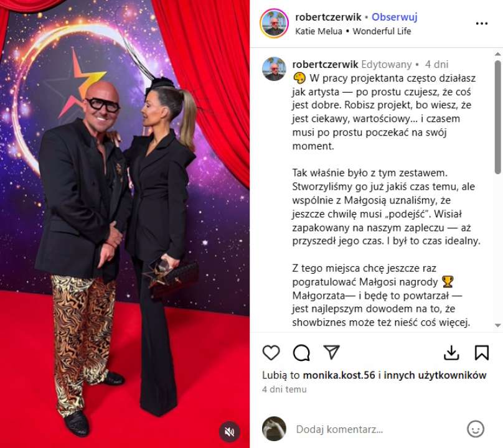Open the comment bubble icon
The width and height of the screenshot is (503, 448).
coord(301,353)
